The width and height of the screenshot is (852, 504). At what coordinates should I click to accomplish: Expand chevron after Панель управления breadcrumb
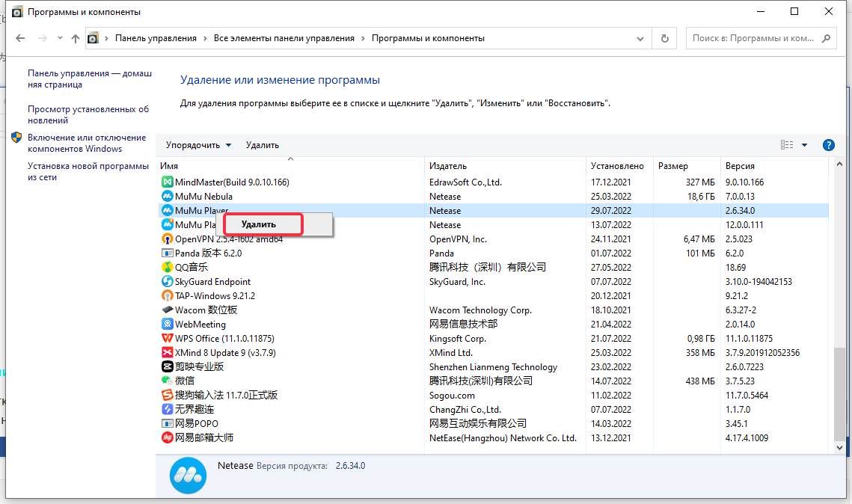tap(206, 39)
